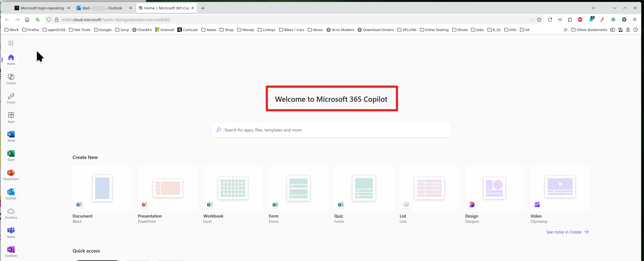Open the Inline Skating bookmarks folder
The height and width of the screenshot is (261, 644).
[x=434, y=30]
